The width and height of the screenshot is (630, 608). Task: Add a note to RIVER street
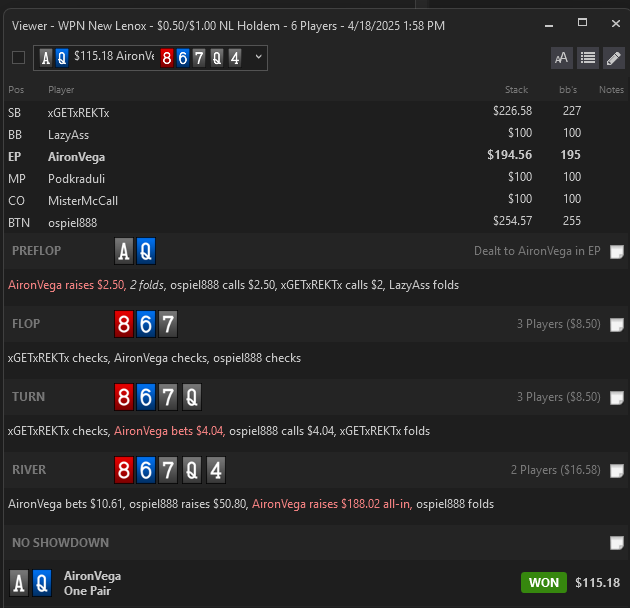(x=617, y=471)
